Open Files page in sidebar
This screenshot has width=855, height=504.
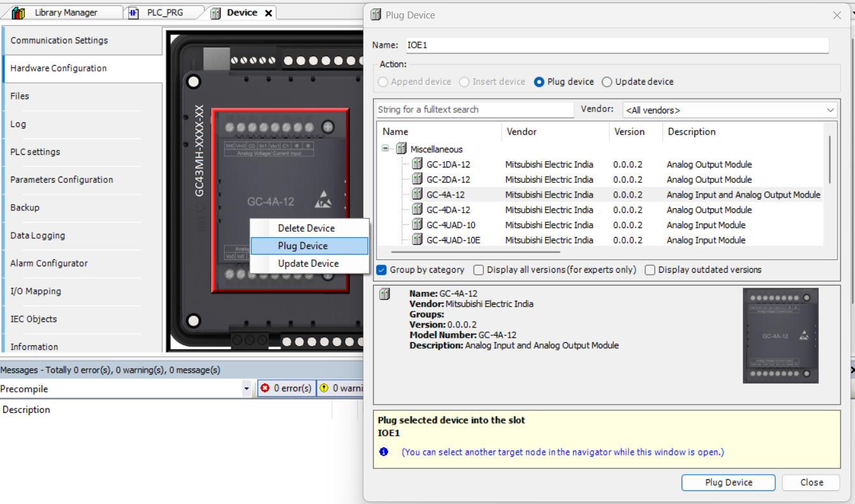83,96
